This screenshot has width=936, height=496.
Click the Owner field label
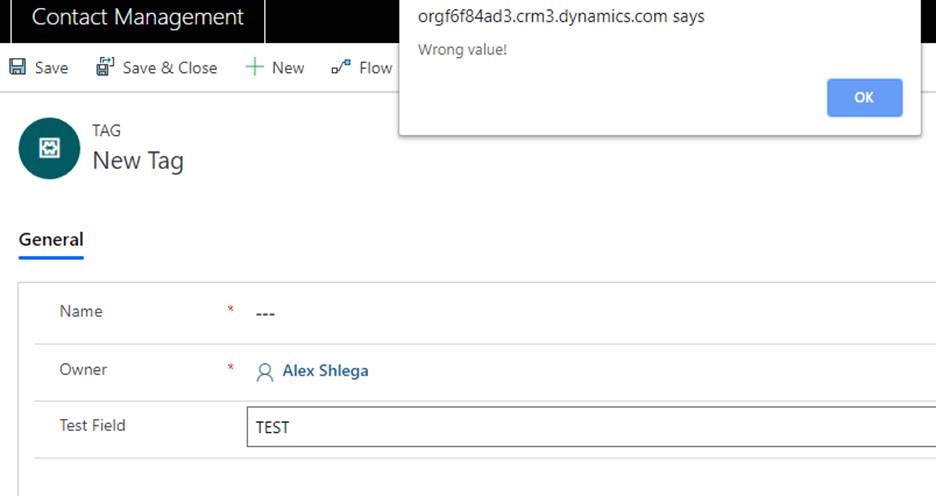83,369
